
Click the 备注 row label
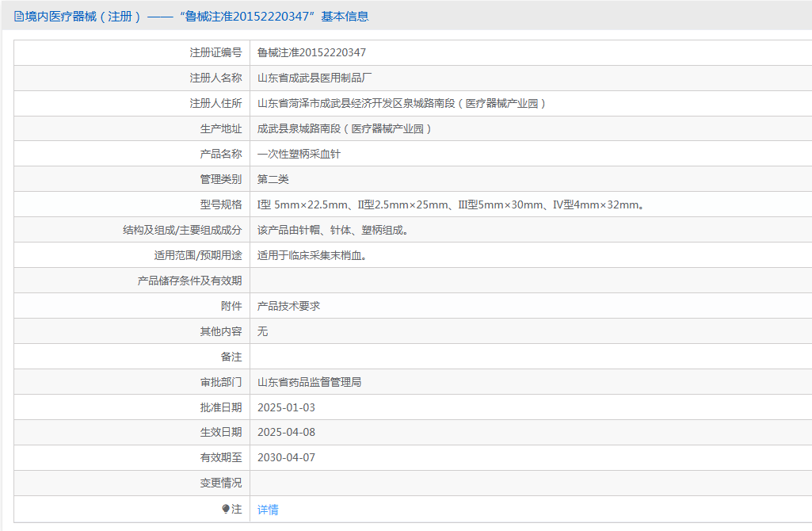tap(231, 357)
